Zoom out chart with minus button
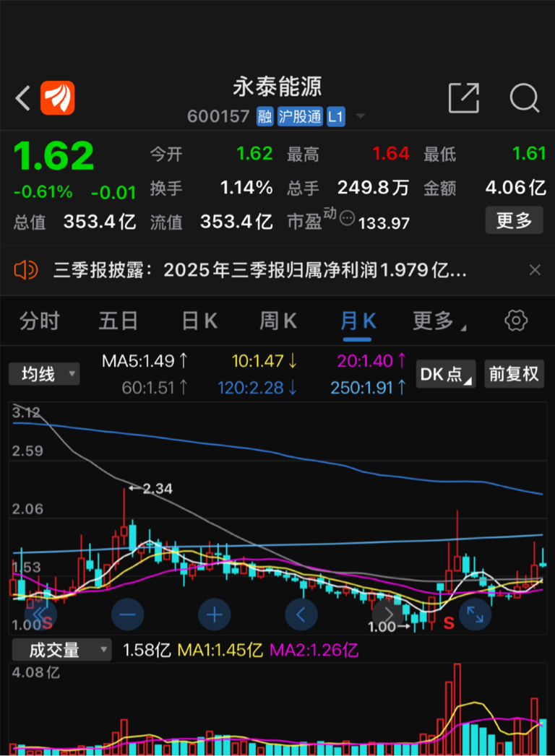Image resolution: width=555 pixels, height=756 pixels. [x=127, y=614]
